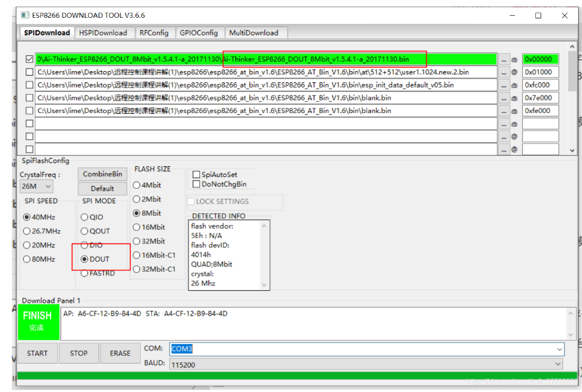Click the 0xfe000 address field
582x392 pixels.
541,110
